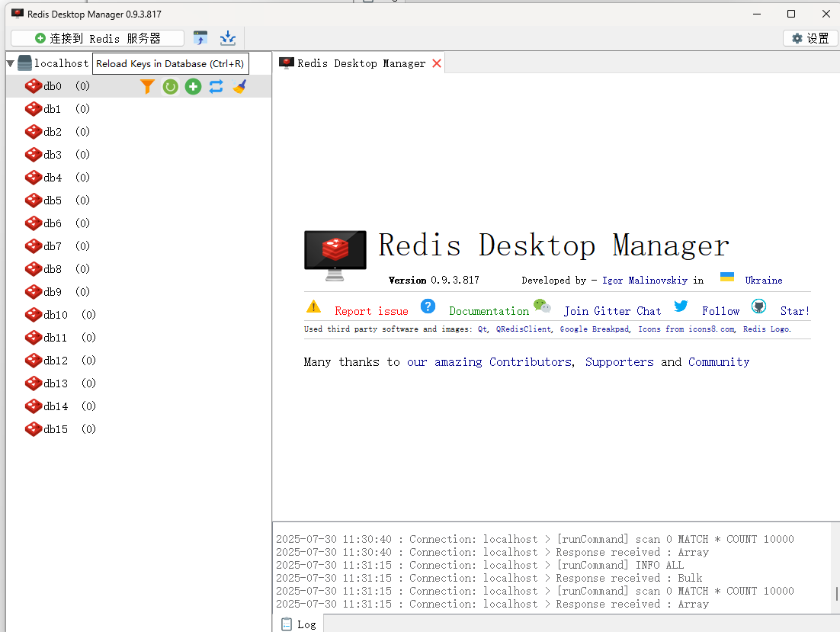Open settings with the gear button
Viewport: 840px width, 632px height.
[x=810, y=39]
